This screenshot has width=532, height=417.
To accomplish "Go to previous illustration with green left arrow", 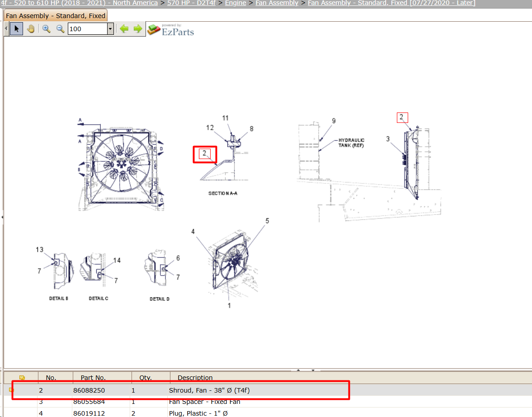I will (124, 29).
